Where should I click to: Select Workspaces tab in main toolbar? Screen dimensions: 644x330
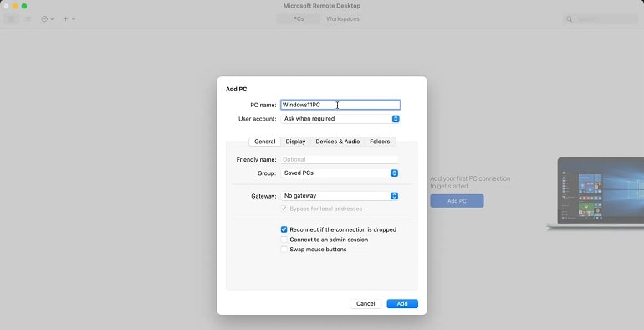pyautogui.click(x=343, y=19)
